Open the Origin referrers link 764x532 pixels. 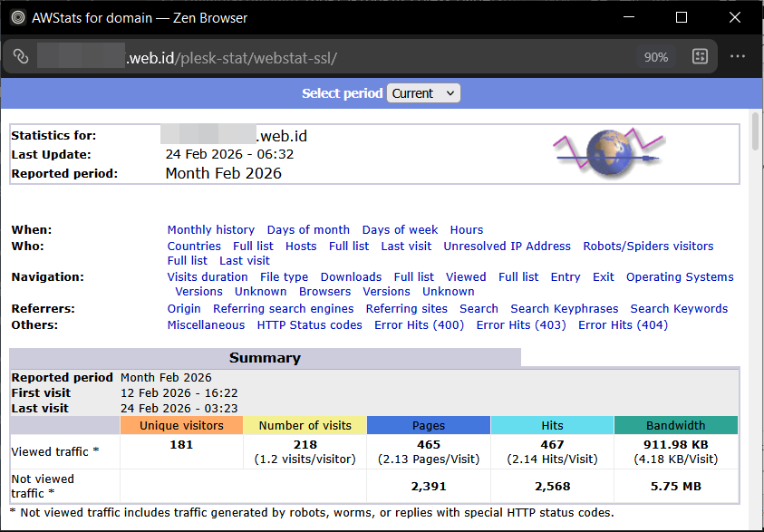point(184,309)
